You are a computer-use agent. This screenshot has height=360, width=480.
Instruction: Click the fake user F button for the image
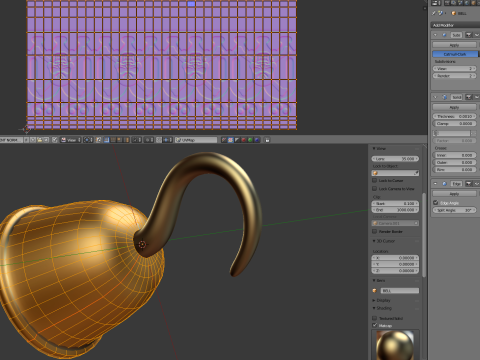(26, 140)
